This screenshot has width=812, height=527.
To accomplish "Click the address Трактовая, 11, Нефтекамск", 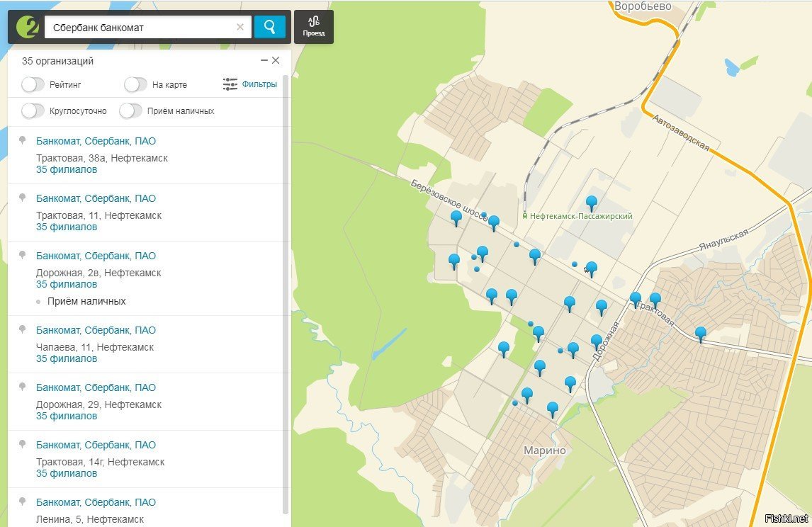I will coord(99,216).
